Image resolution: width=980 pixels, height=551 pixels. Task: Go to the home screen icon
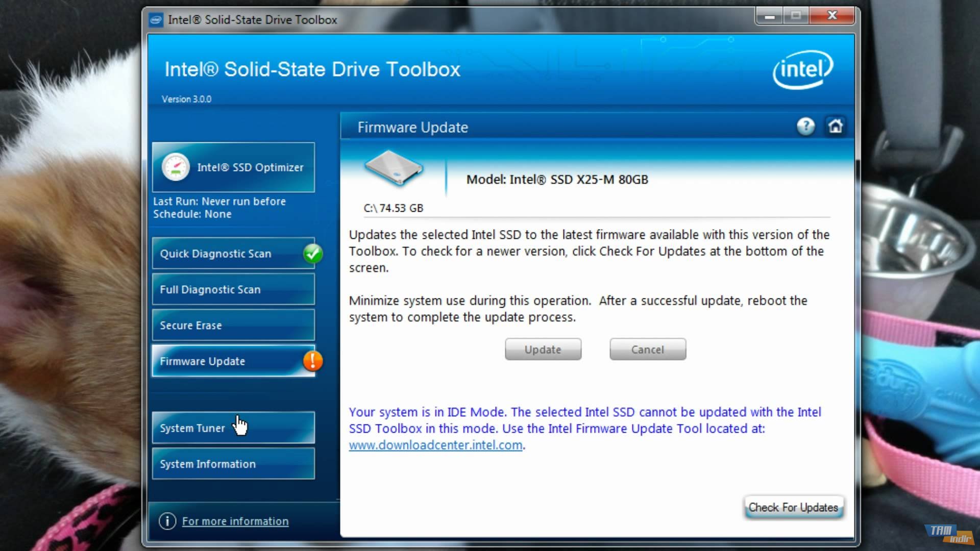[836, 126]
